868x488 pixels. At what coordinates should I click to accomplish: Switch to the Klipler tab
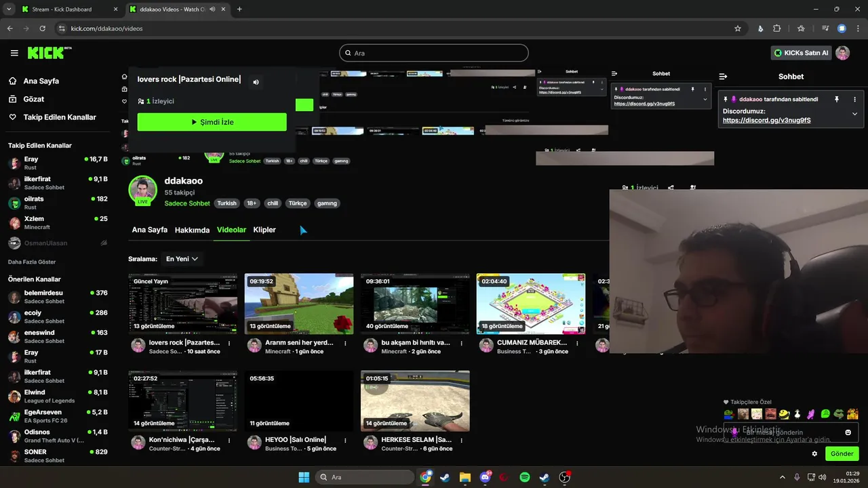pos(264,230)
